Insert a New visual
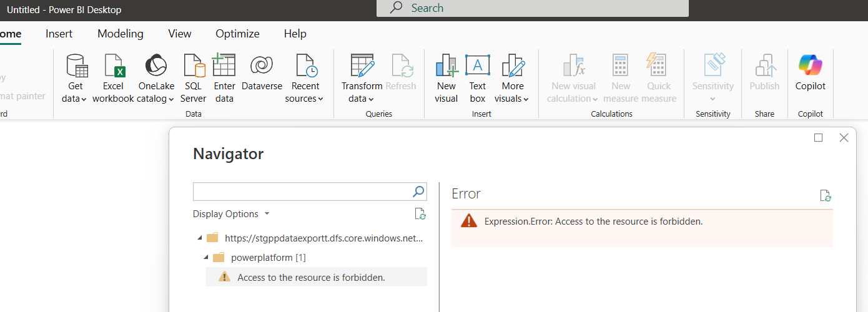Viewport: 868px width, 312px height. 446,66
